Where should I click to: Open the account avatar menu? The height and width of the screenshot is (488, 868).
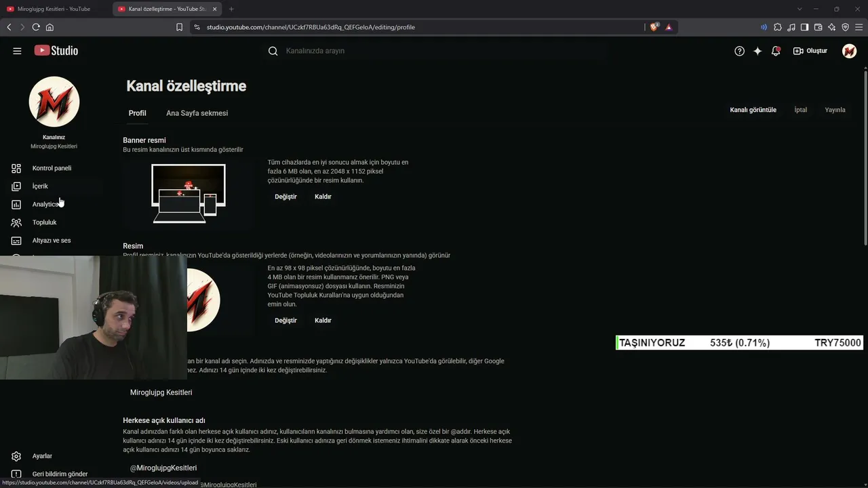(849, 51)
